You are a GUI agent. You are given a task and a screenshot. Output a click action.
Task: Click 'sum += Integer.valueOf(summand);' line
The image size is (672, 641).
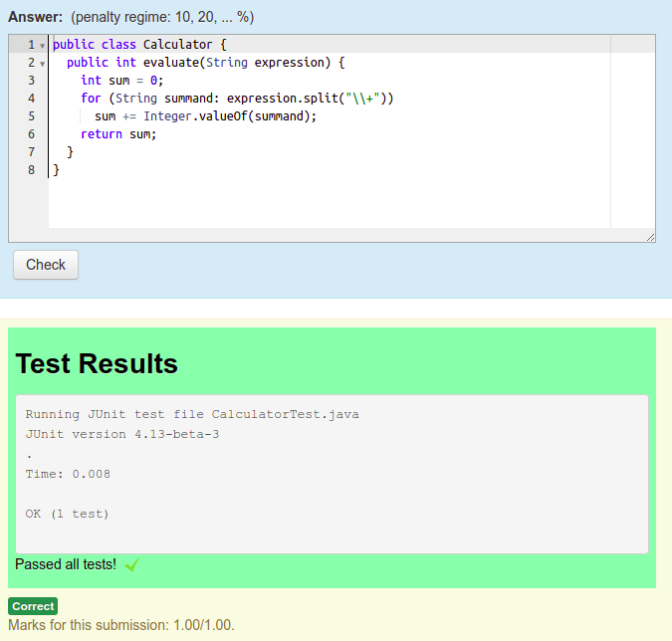(x=205, y=116)
